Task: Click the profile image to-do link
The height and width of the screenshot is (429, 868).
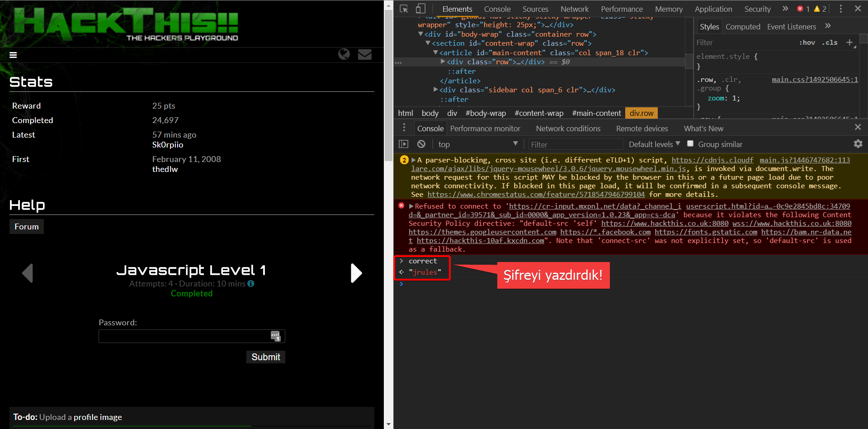Action: [98, 417]
